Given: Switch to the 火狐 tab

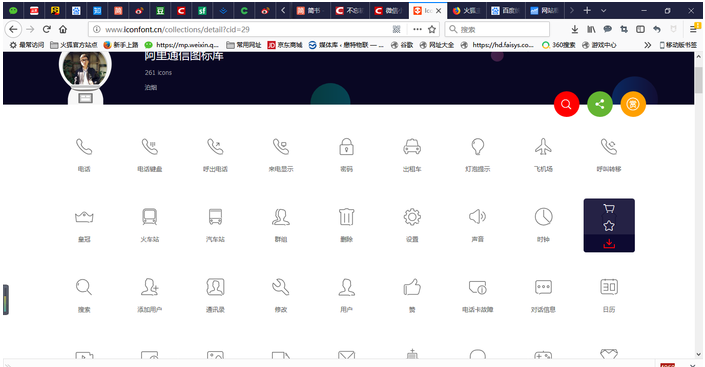Looking at the screenshot, I should (x=465, y=11).
